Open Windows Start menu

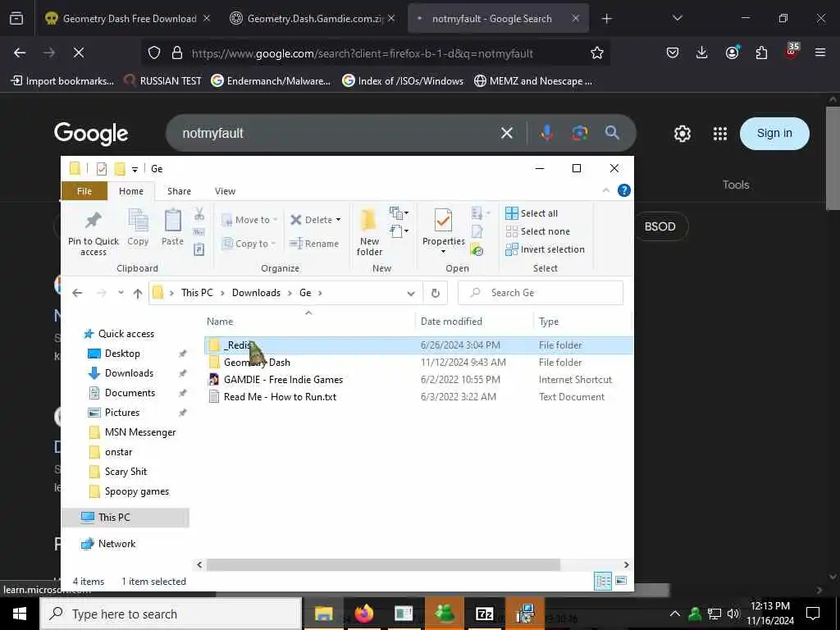pos(20,614)
